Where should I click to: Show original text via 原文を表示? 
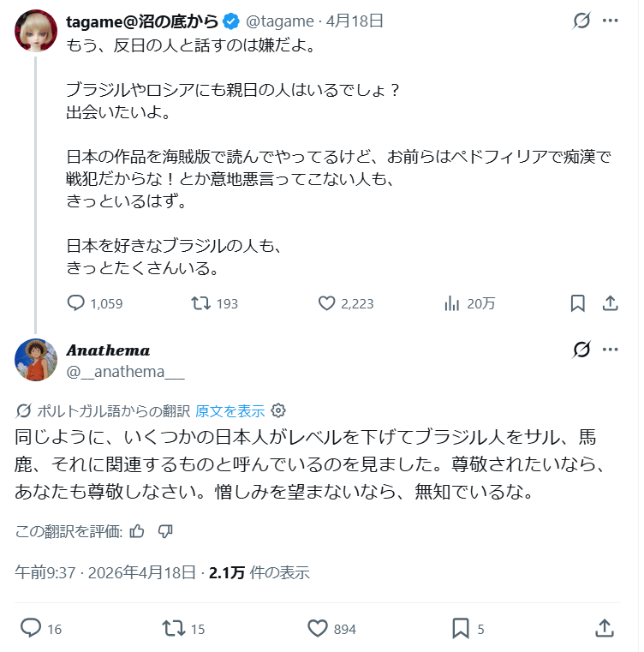230,410
